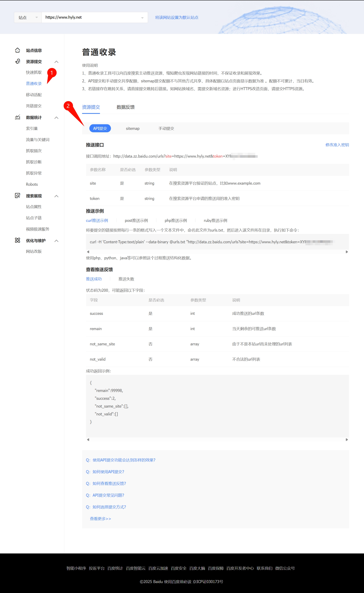Click footer link 微信公众号

[285, 568]
